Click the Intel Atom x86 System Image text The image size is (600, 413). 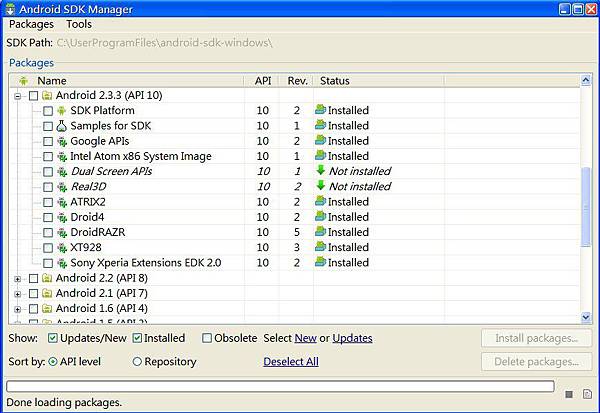point(141,156)
